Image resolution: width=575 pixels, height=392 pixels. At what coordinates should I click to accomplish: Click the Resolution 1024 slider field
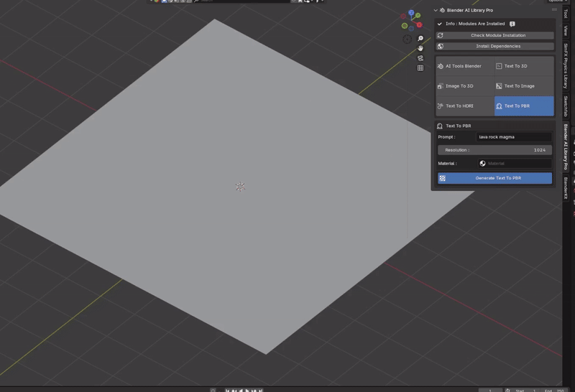click(494, 150)
